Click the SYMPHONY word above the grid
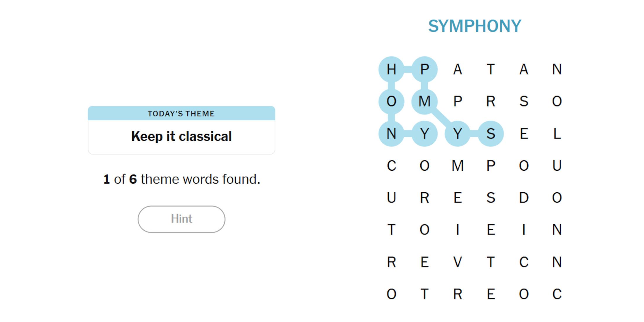The width and height of the screenshot is (644, 322). click(x=475, y=26)
